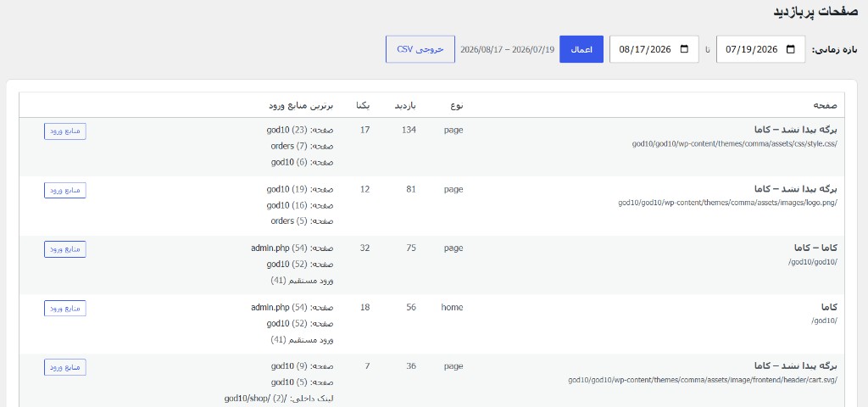Click visit count 75
This screenshot has height=407, width=868.
(411, 248)
